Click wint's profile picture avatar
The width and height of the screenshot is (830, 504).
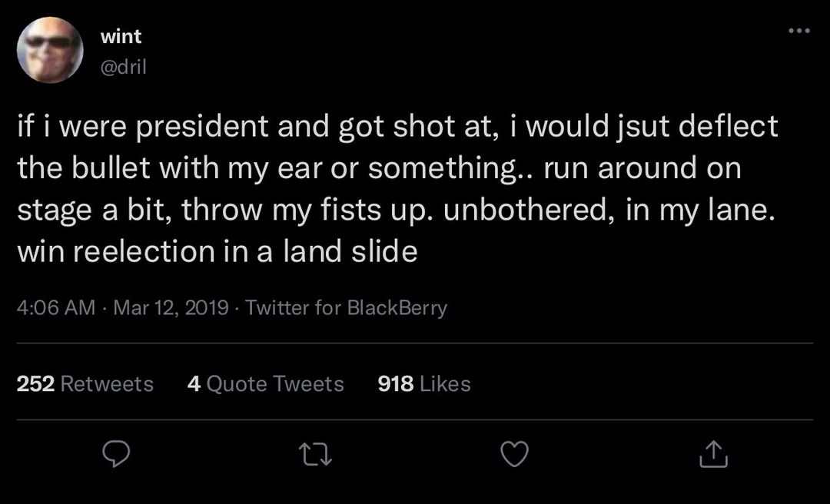click(x=50, y=50)
